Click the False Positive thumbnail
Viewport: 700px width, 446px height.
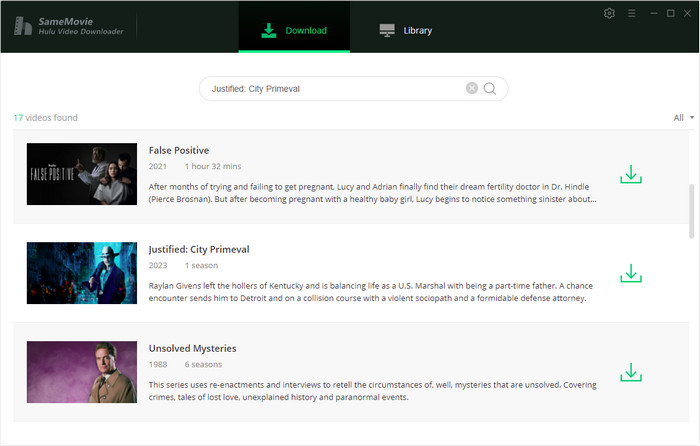[x=82, y=174]
